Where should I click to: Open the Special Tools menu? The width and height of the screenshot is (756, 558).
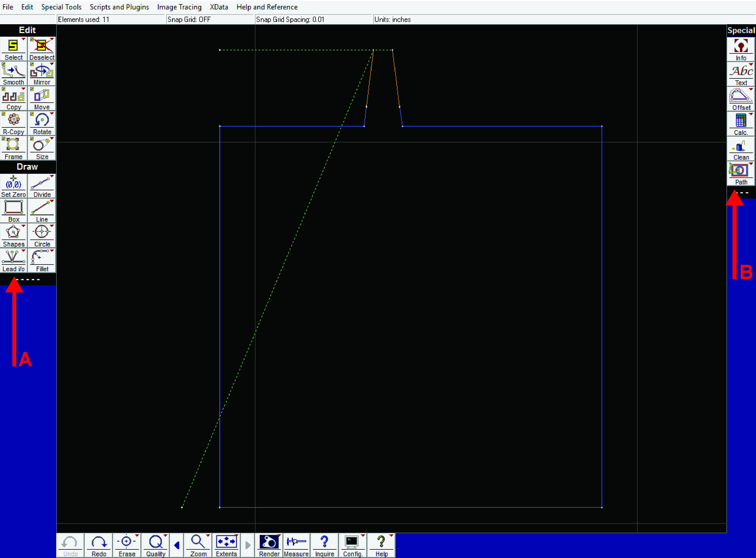tap(61, 7)
